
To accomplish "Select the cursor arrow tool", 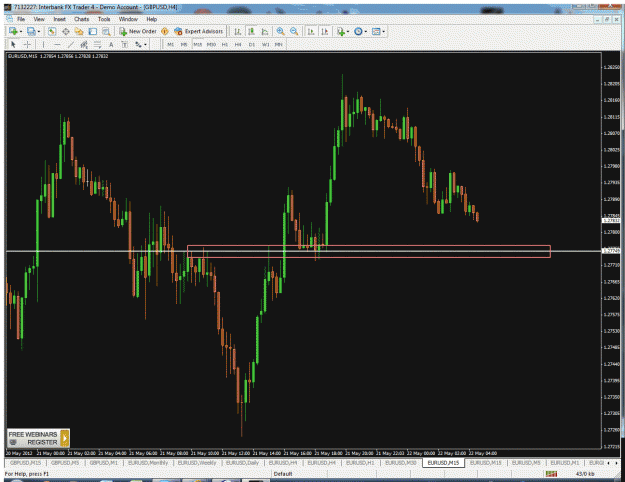I will point(13,44).
